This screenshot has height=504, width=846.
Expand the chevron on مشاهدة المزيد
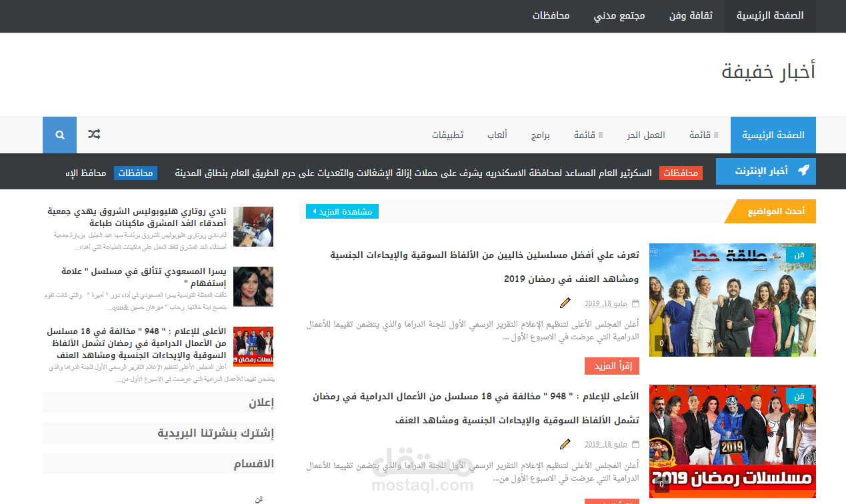(314, 211)
